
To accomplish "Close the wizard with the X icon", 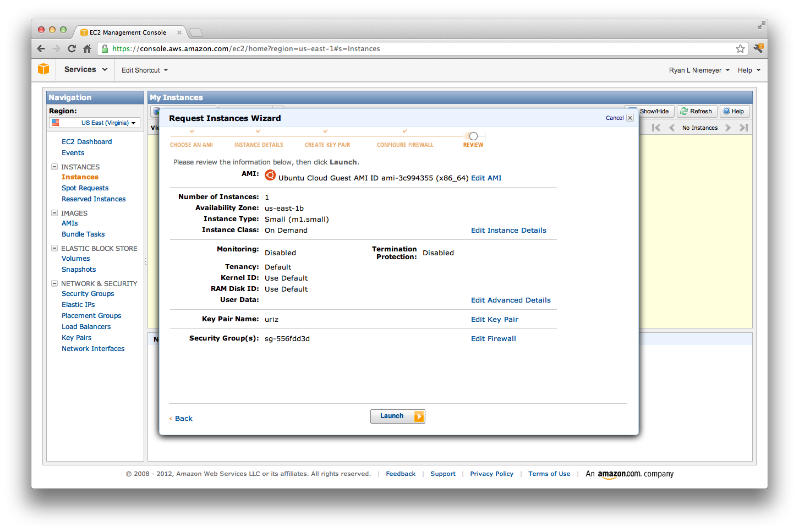I will point(630,118).
